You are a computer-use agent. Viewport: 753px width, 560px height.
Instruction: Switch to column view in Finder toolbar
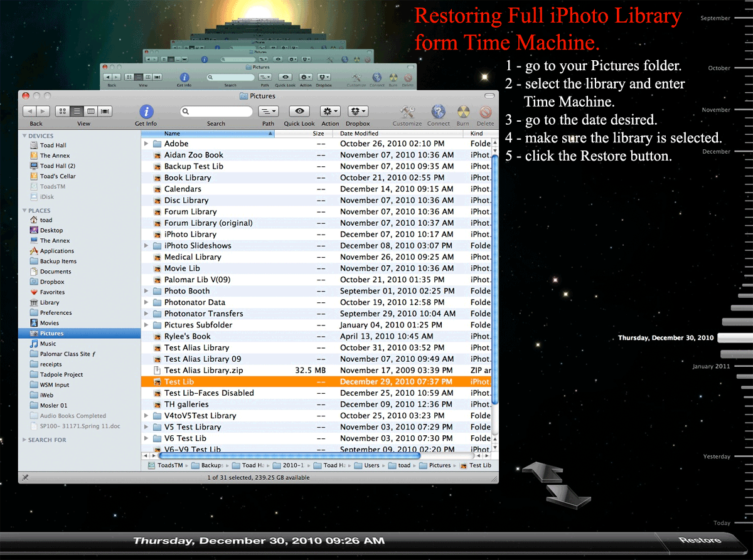pyautogui.click(x=91, y=111)
